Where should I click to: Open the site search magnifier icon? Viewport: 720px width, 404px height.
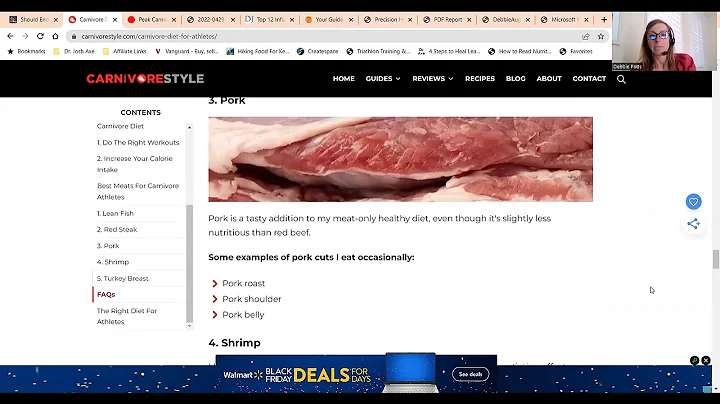click(x=621, y=79)
